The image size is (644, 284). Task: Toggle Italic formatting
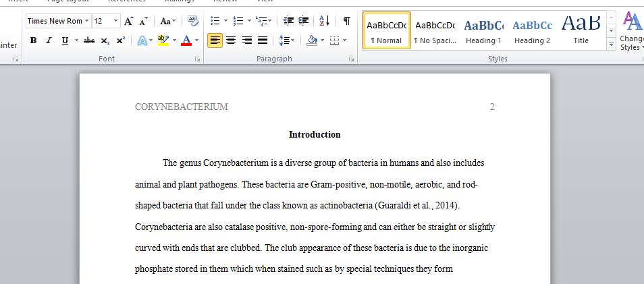click(49, 40)
